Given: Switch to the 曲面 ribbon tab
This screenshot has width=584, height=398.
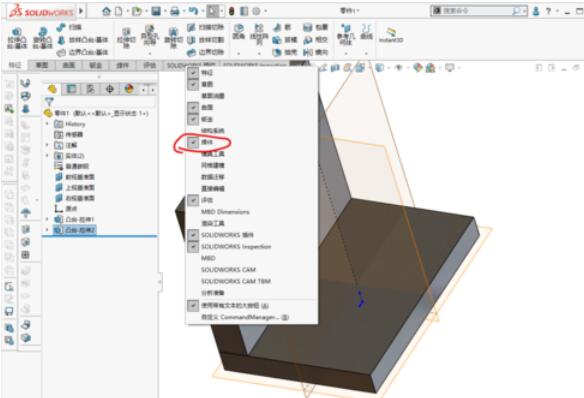Looking at the screenshot, I should point(69,65).
